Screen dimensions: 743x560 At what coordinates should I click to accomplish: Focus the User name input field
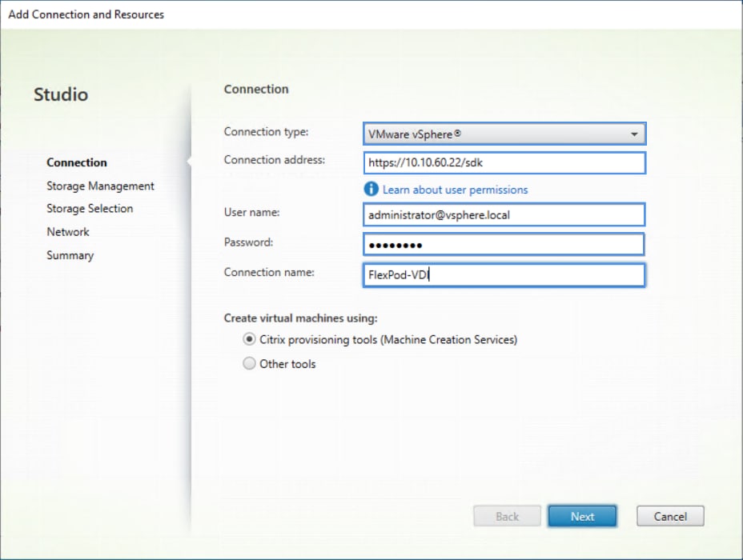[x=504, y=215]
